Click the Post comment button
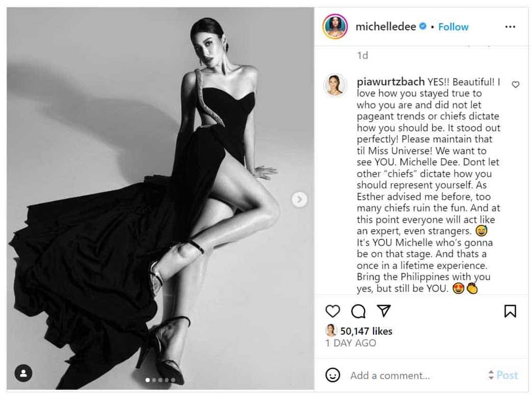 pos(507,375)
